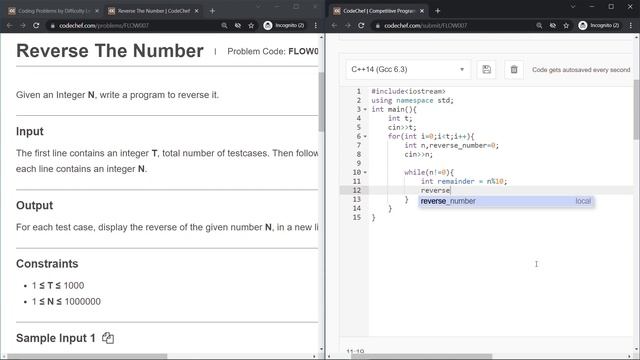
Task: Click the 'using namespace std;' code line
Action: [412, 100]
